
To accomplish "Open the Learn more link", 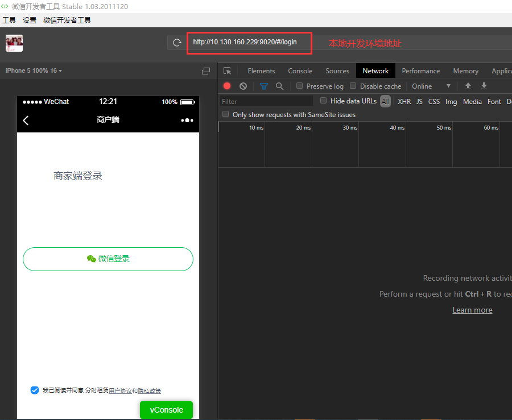I will click(x=472, y=310).
